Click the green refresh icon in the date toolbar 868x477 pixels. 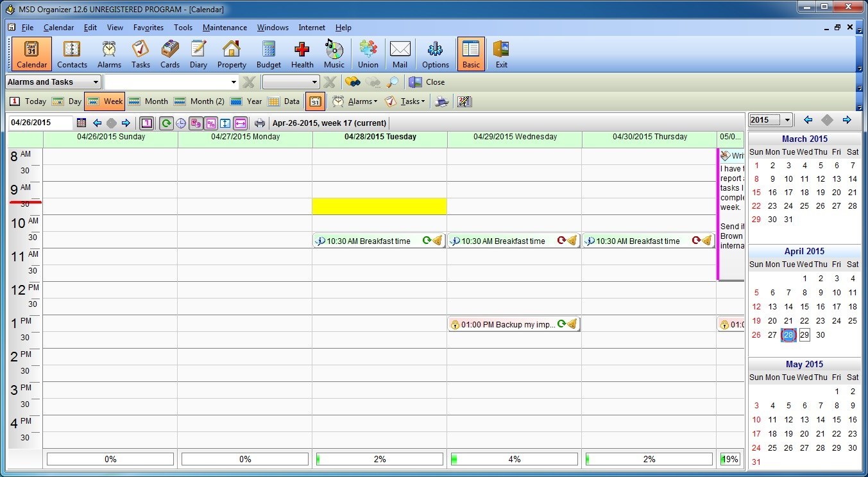click(x=166, y=123)
